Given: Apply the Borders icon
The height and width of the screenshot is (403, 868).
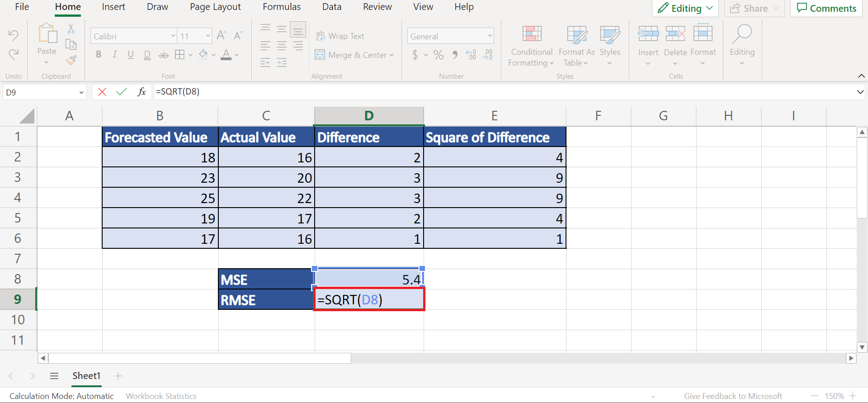Looking at the screenshot, I should [180, 55].
